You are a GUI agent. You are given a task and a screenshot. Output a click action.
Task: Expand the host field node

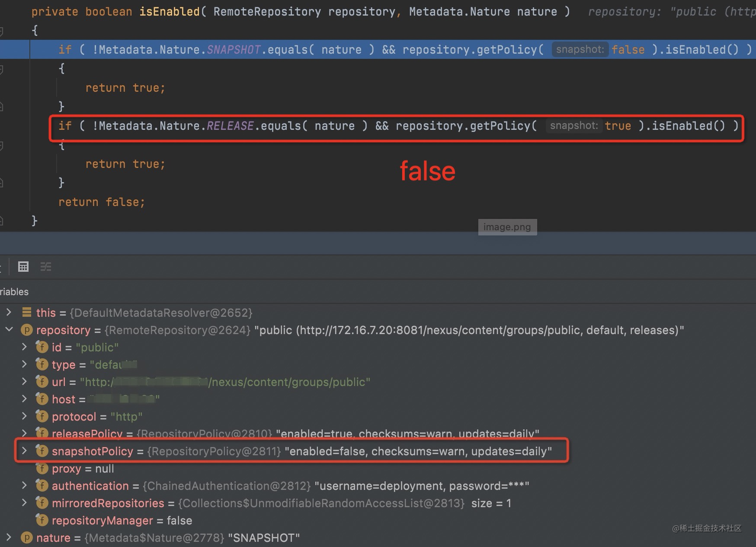coord(25,399)
